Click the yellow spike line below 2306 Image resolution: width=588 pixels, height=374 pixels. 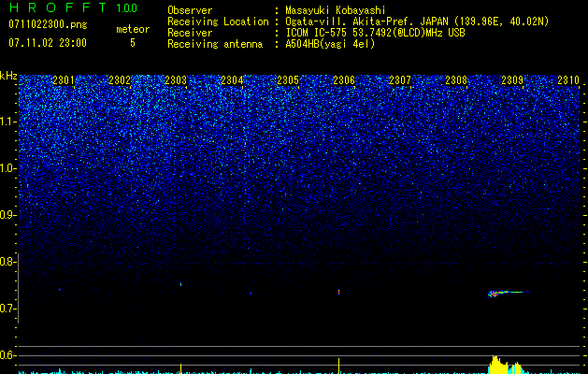[339, 366]
